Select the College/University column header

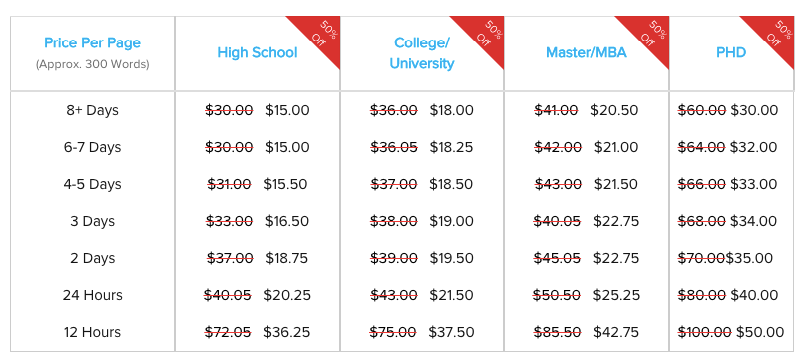(x=422, y=53)
